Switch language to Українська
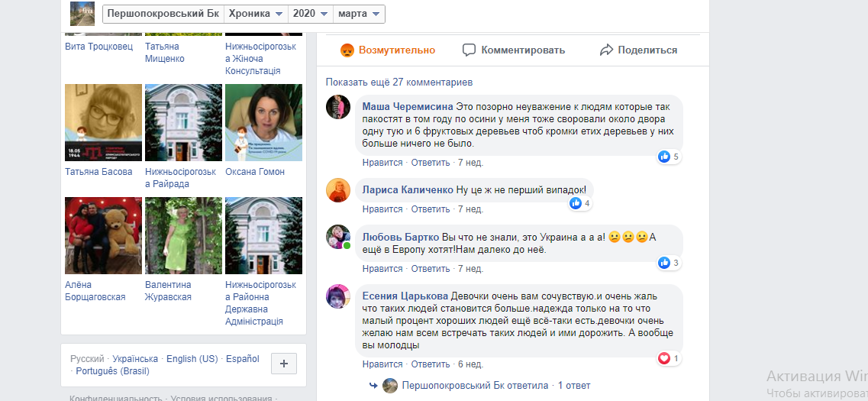 click(x=135, y=359)
